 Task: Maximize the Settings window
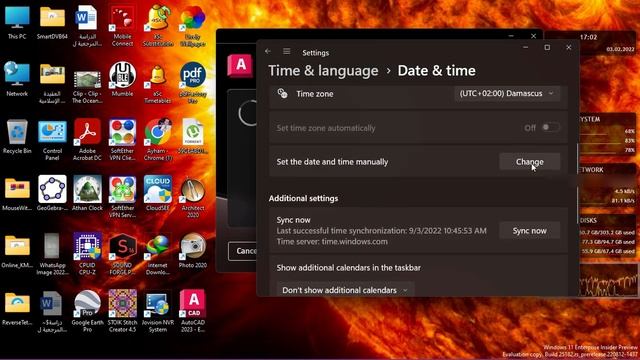[547, 47]
